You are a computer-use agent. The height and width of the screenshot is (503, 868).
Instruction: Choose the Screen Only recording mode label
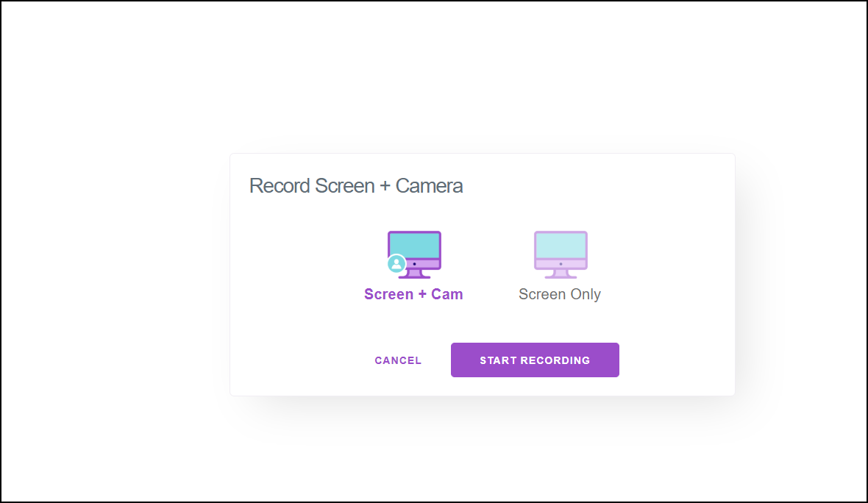pos(560,294)
